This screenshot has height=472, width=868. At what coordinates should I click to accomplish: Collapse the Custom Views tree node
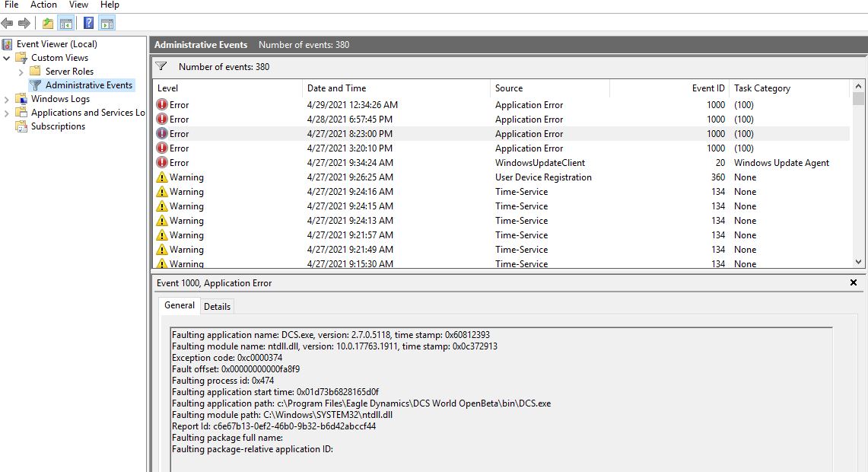[7, 58]
